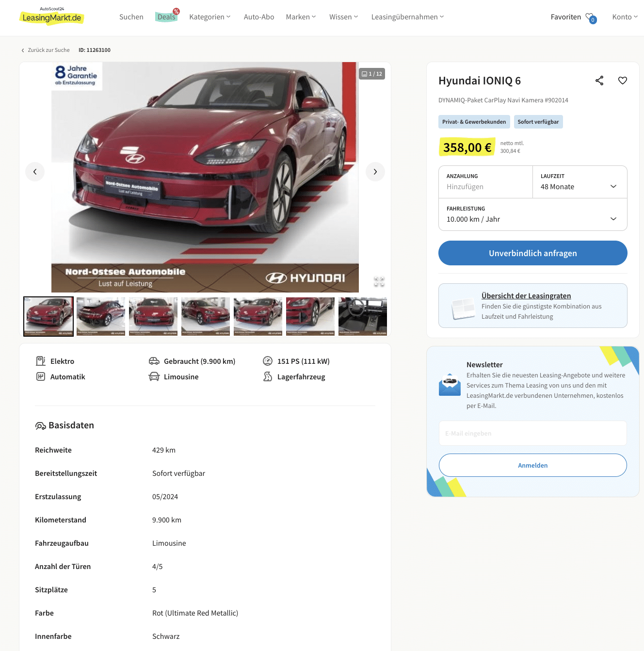Open fullscreen view of the car image

pyautogui.click(x=379, y=281)
